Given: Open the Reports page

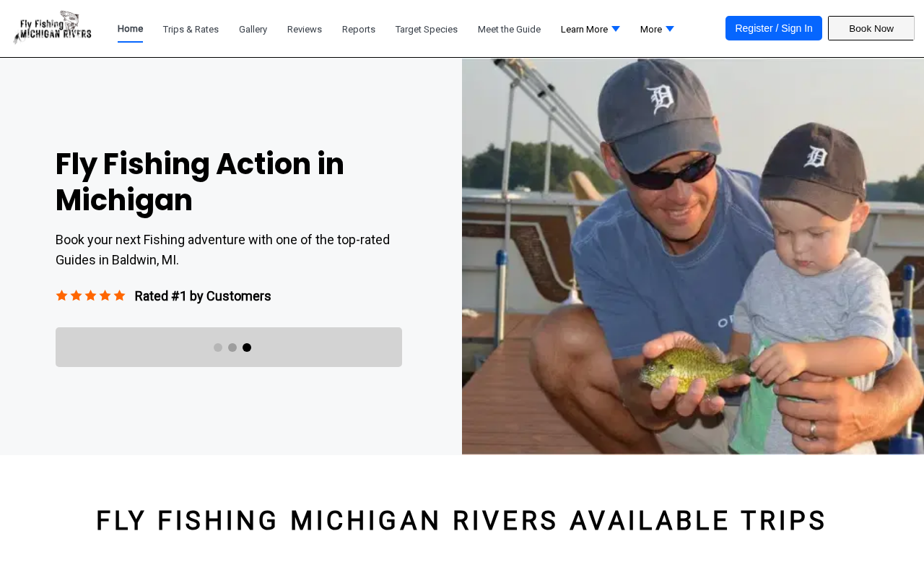Looking at the screenshot, I should coord(359,29).
